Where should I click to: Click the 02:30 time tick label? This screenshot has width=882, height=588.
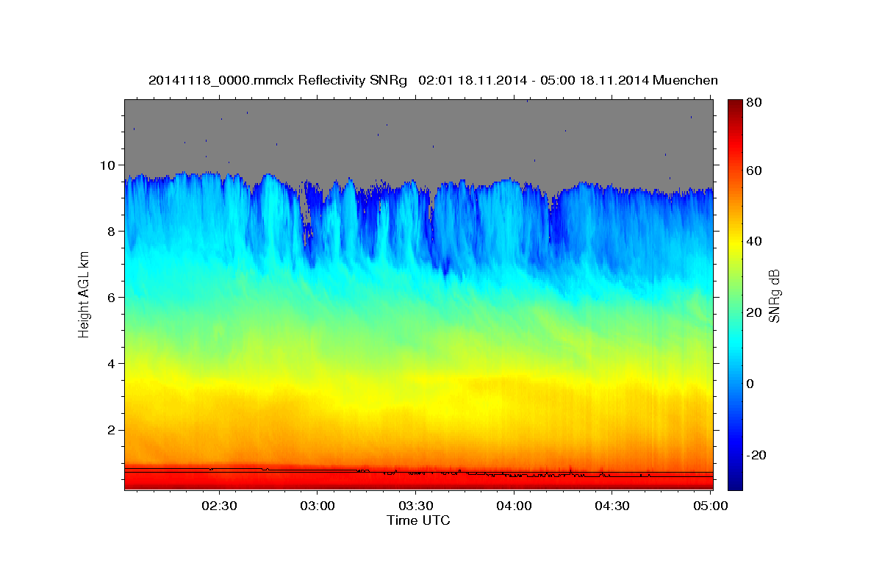(x=219, y=506)
